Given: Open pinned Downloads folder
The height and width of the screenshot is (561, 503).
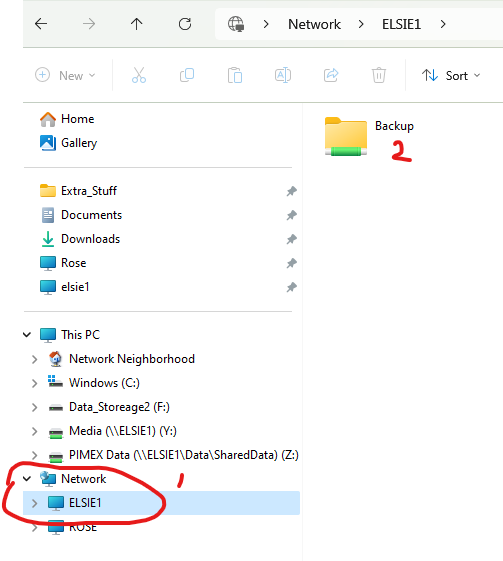Looking at the screenshot, I should [80, 239].
